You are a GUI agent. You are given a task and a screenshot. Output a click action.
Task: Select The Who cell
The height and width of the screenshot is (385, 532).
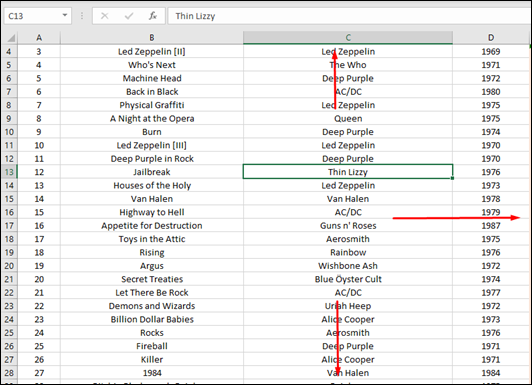coord(348,65)
